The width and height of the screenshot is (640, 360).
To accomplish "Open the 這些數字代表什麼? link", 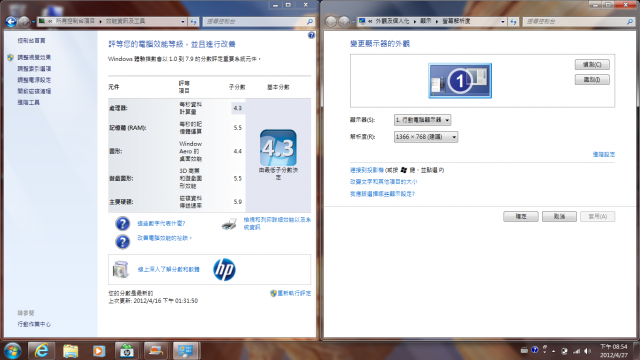I will 161,224.
